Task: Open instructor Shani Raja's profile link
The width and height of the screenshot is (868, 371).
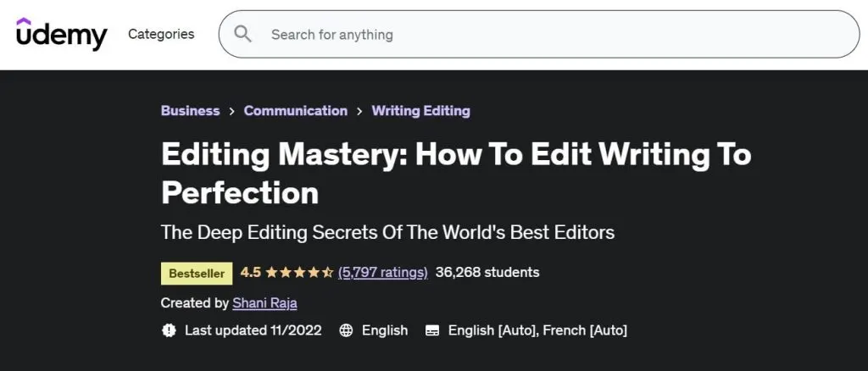Action: click(x=264, y=303)
